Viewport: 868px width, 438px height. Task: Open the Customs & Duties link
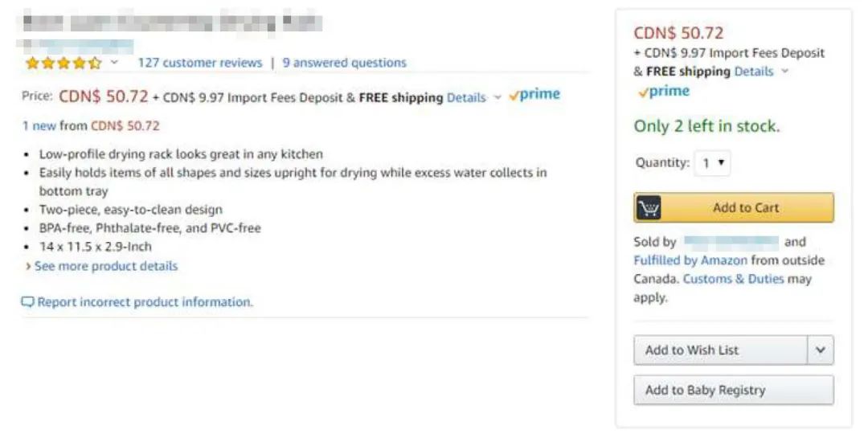[731, 279]
